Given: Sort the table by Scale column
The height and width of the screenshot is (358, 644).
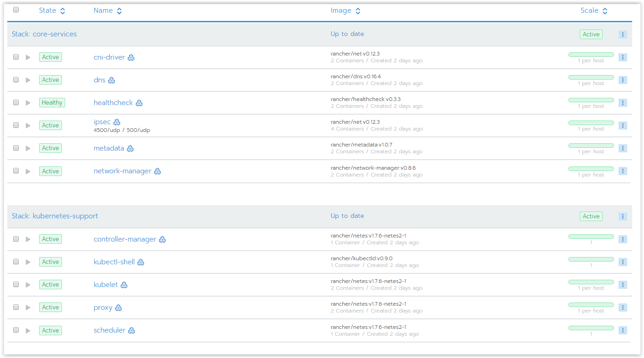Looking at the screenshot, I should click(594, 10).
